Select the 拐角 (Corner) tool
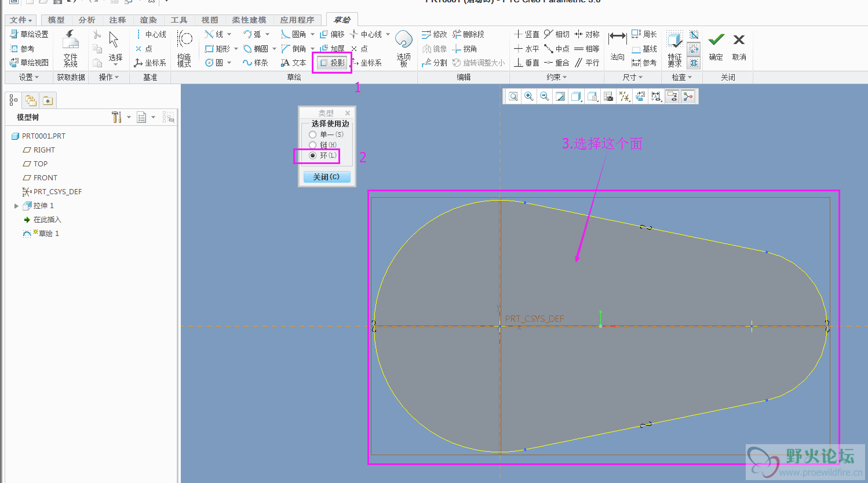The image size is (868, 483). click(465, 49)
